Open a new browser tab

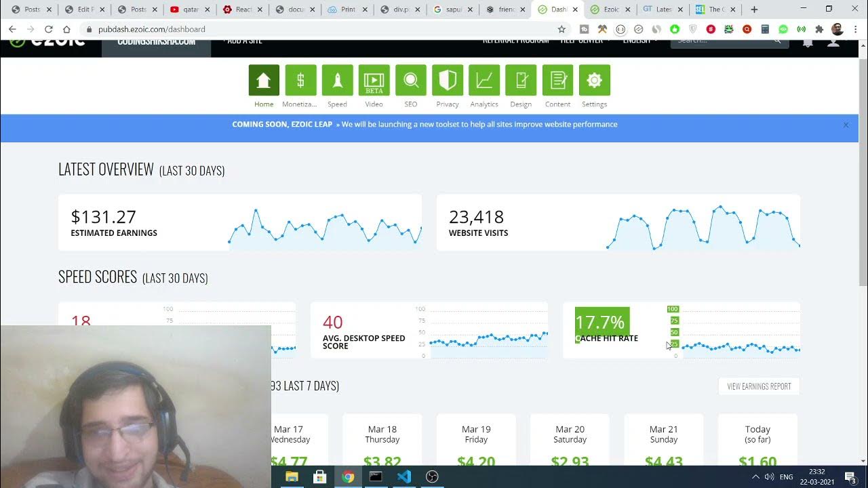click(754, 9)
